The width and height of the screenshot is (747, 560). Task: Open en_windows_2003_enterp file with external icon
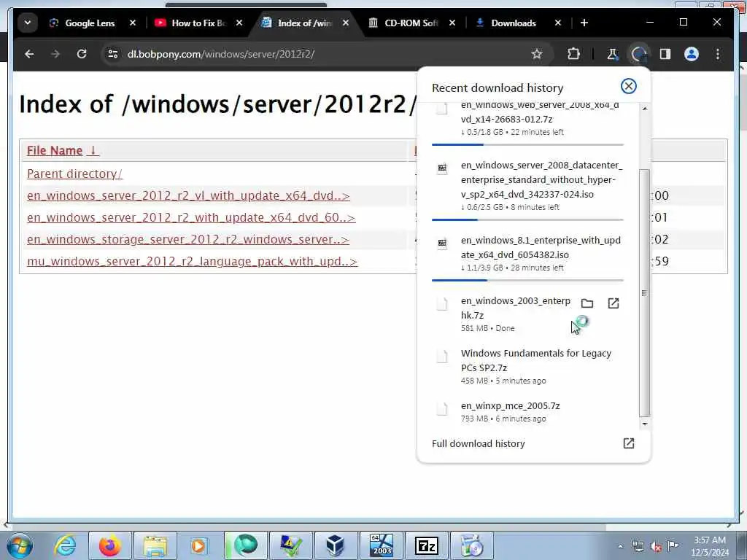point(613,303)
